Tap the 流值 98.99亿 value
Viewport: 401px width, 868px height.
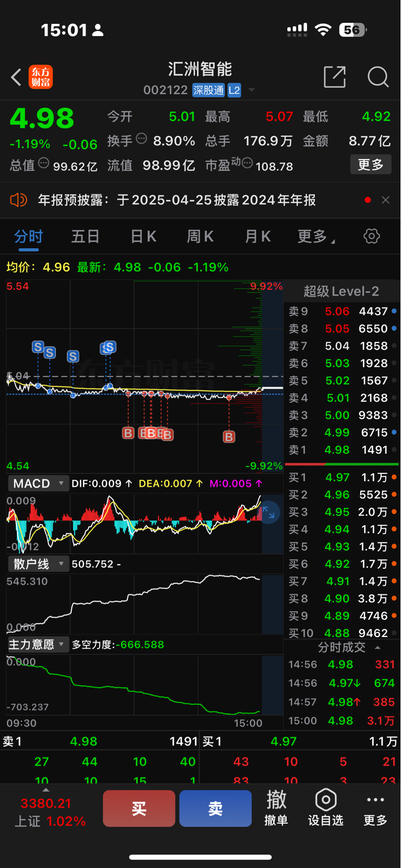[x=169, y=166]
